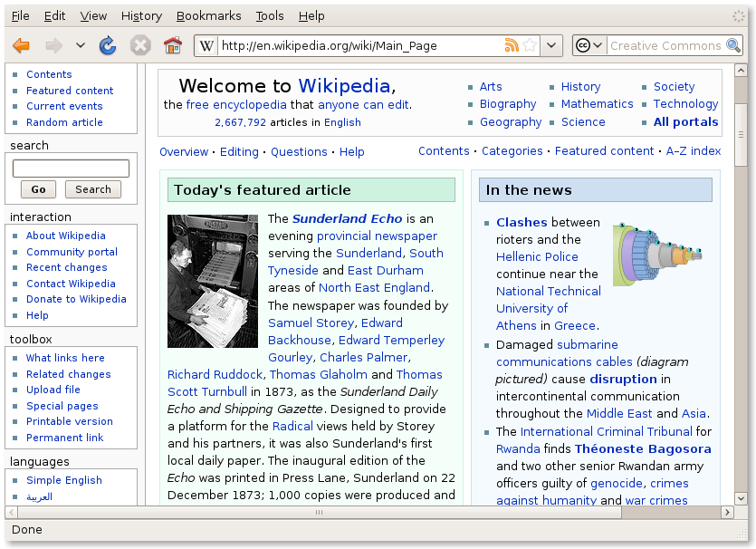Click the horizontal scrollbar left arrow
Screen dimensions: 756x549
11,512
